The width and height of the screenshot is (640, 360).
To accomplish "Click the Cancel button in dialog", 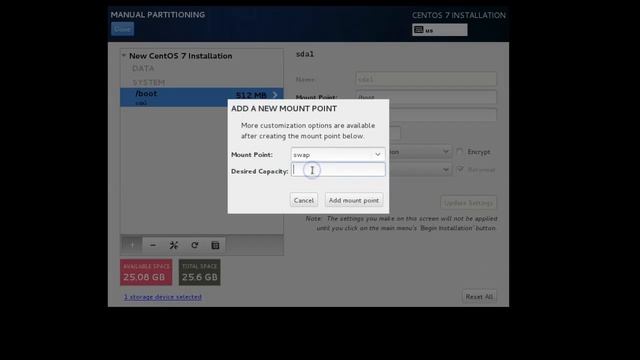I will (x=304, y=200).
